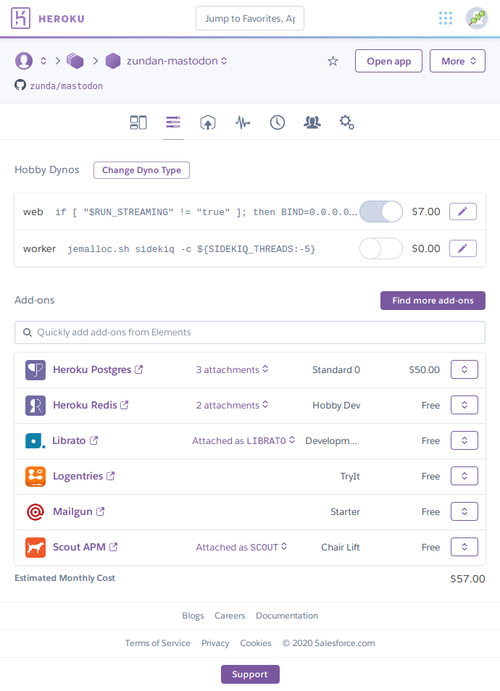Open Librato row actions menu
Image resolution: width=500 pixels, height=691 pixels.
click(464, 441)
